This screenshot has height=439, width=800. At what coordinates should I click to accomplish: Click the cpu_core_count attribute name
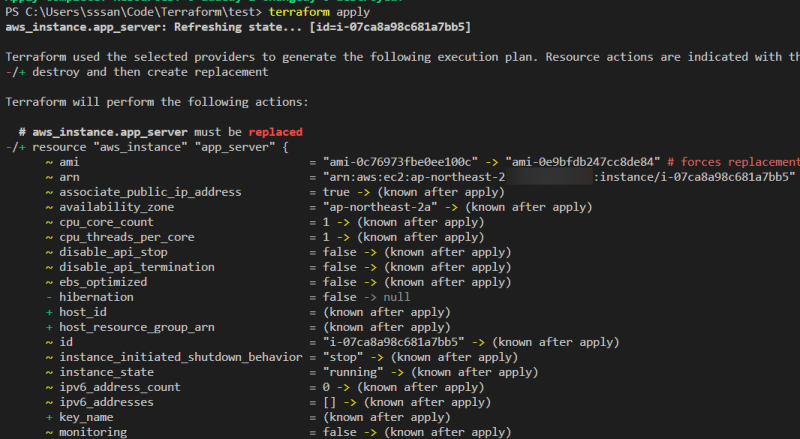pyautogui.click(x=106, y=222)
